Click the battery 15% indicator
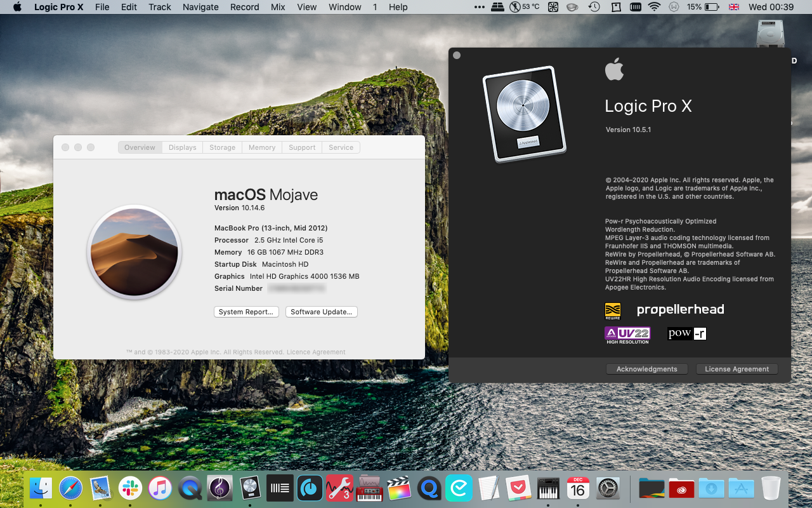The height and width of the screenshot is (508, 812). 703,7
